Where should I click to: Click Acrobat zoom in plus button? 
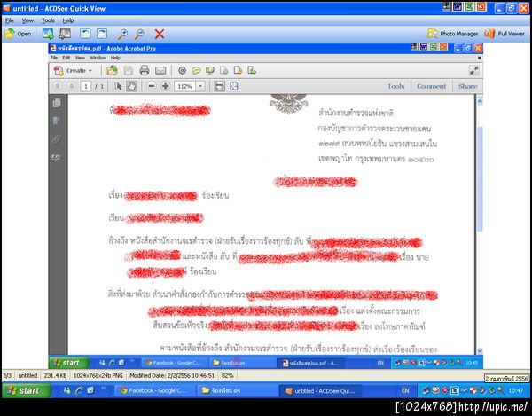[x=166, y=86]
